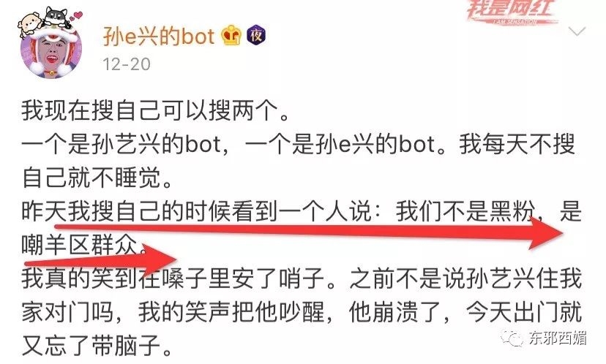The image size is (606, 364).
Task: Click the 我是网红 watermark logo
Action: click(511, 11)
